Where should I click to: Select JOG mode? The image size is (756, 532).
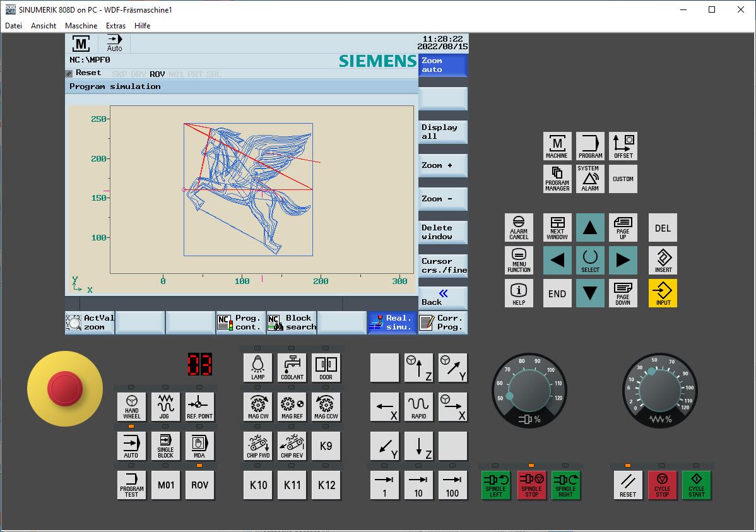pos(165,406)
